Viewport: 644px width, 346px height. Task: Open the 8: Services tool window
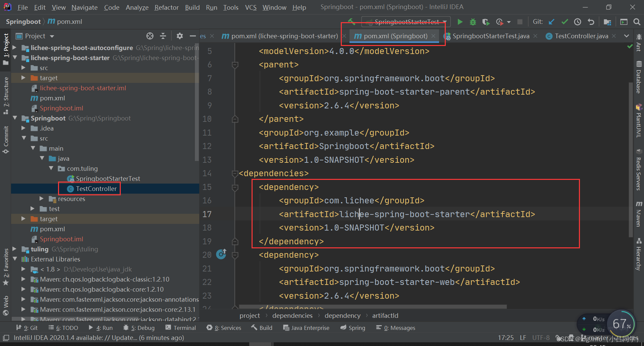click(224, 328)
